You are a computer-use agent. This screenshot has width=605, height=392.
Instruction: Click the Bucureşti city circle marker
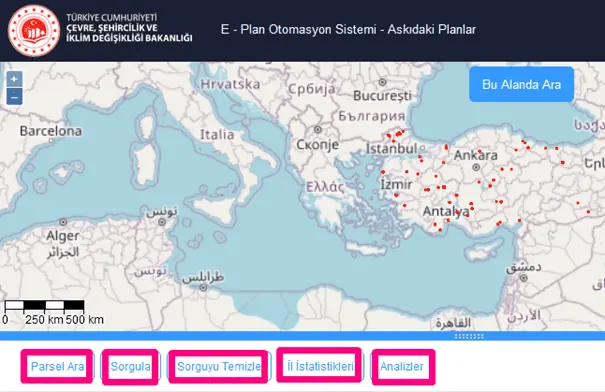click(382, 82)
